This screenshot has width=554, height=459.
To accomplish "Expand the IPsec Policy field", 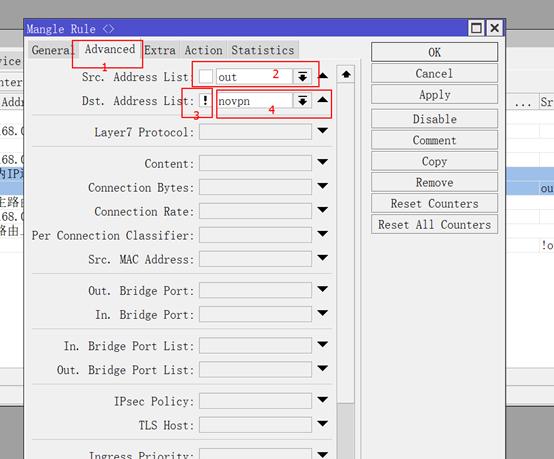I will pyautogui.click(x=323, y=400).
